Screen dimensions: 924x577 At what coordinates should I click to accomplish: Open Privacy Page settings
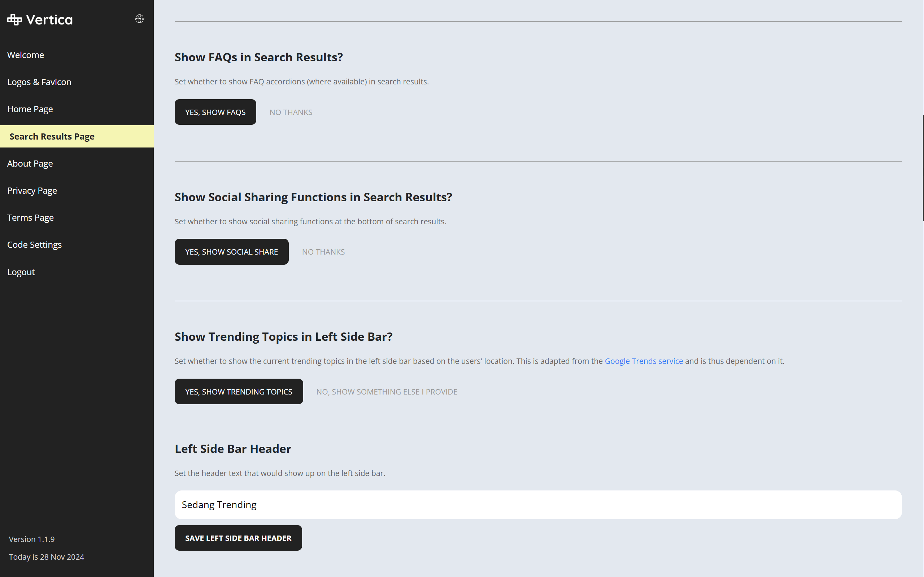click(32, 191)
